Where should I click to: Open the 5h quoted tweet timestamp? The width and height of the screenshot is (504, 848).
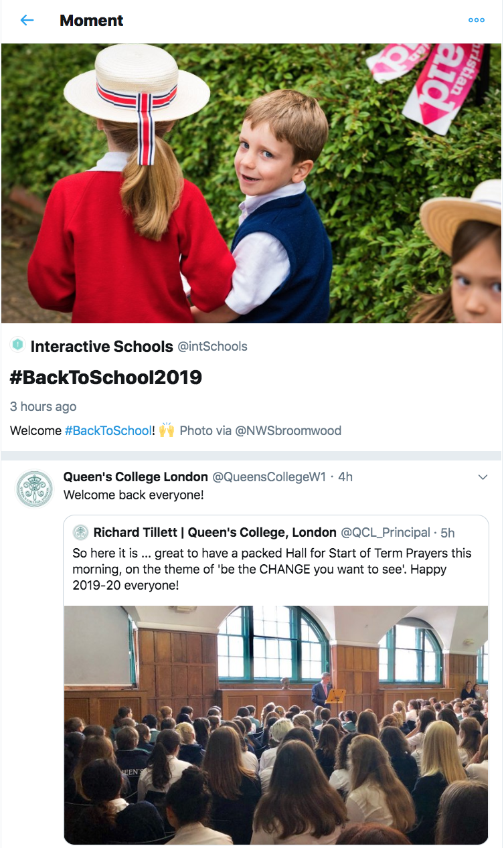pyautogui.click(x=448, y=533)
